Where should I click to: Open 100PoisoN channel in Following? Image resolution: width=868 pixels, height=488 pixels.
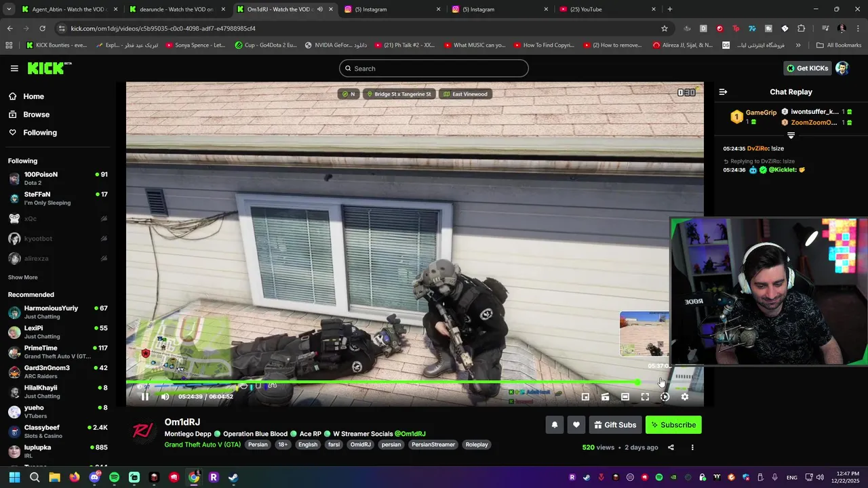point(58,178)
